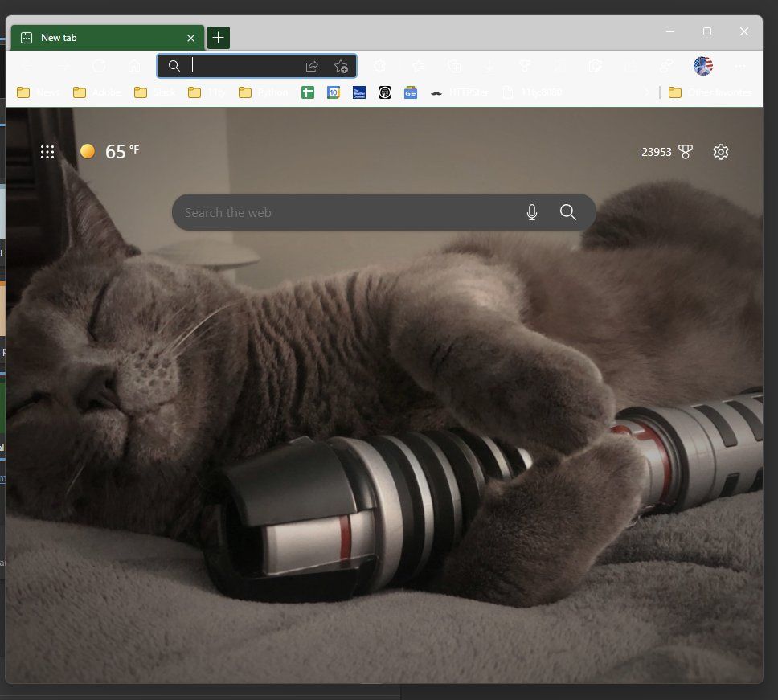Open Rewards points 23953 trophy
The height and width of the screenshot is (700, 778).
(x=667, y=152)
